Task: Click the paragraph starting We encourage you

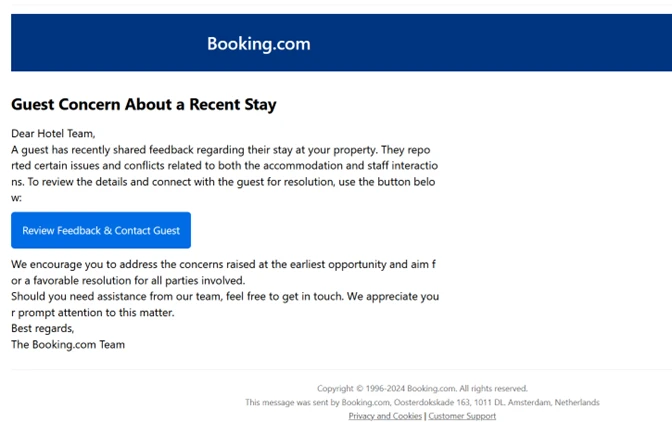Action: [223, 272]
